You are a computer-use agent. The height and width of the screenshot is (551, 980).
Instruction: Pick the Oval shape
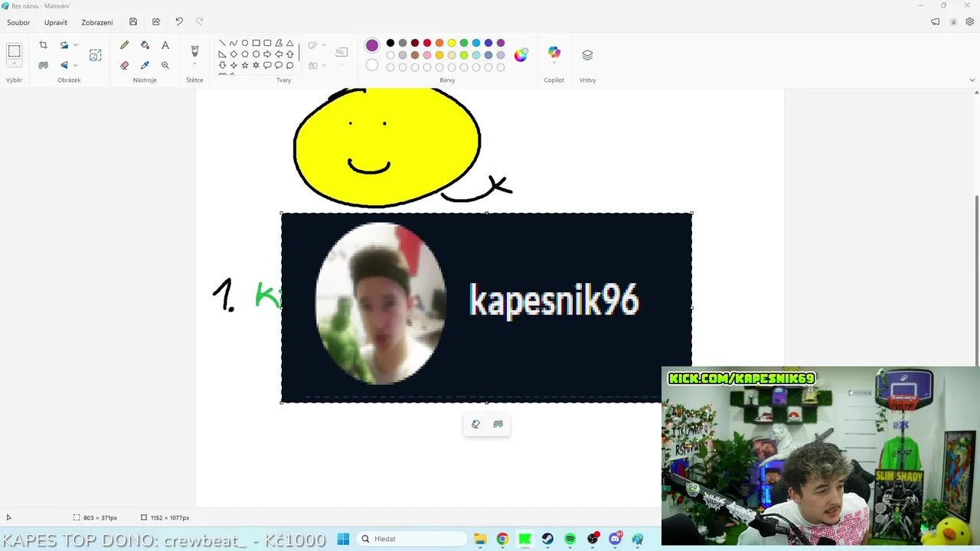(x=245, y=43)
